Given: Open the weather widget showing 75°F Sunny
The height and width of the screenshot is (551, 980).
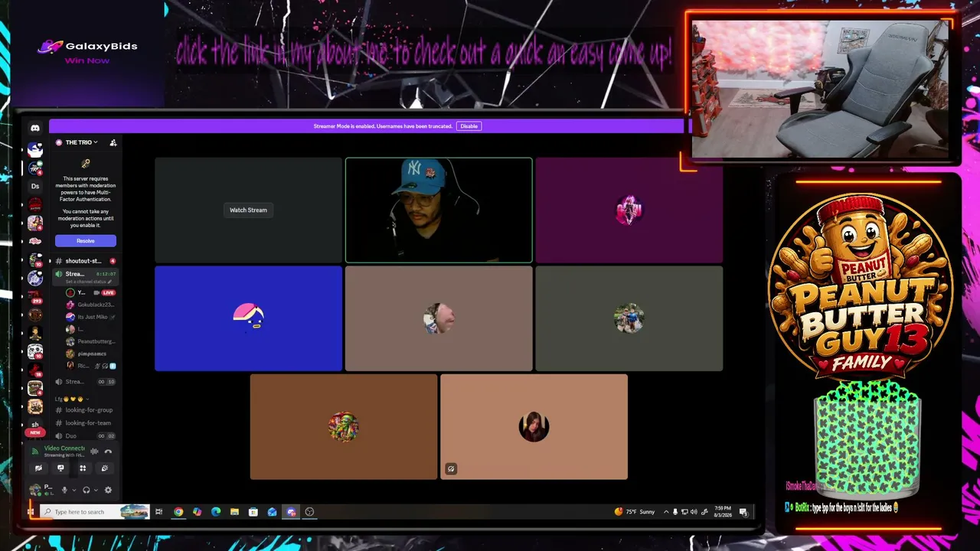Looking at the screenshot, I should pos(635,512).
